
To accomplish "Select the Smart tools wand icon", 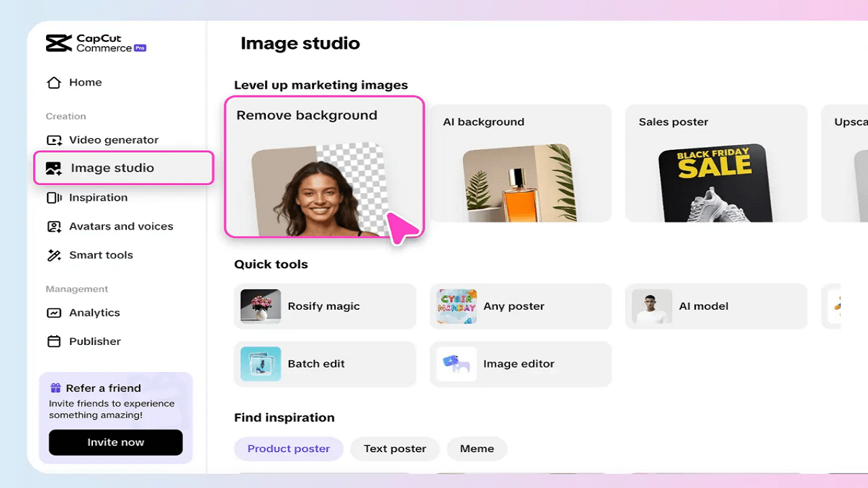I will coord(54,255).
